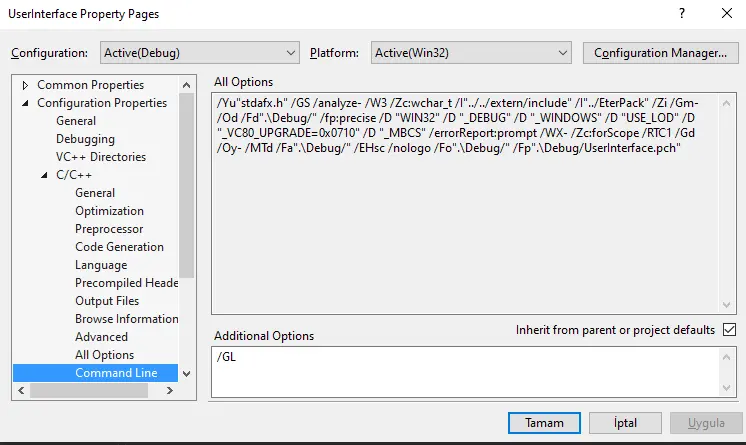The height and width of the screenshot is (445, 746).
Task: Select All Options tree item
Action: 104,355
